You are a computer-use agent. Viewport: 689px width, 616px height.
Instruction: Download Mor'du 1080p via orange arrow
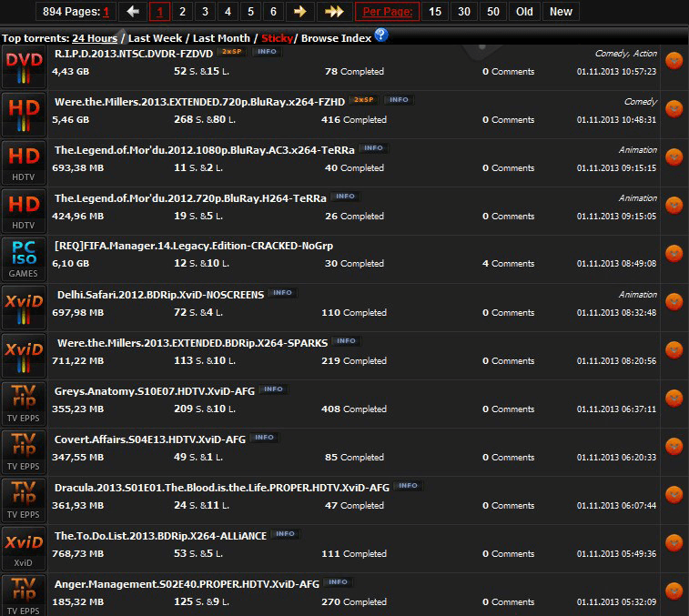pyautogui.click(x=674, y=157)
